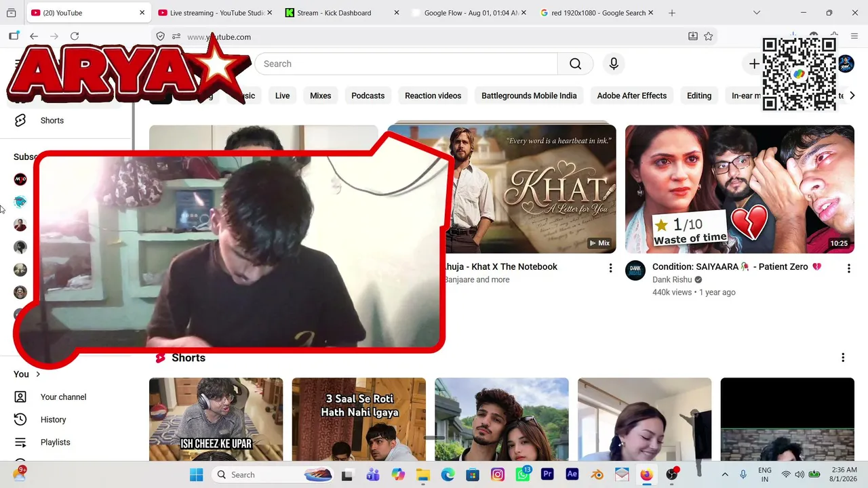868x488 pixels.
Task: Filter feed by Mixes chip
Action: tap(321, 96)
